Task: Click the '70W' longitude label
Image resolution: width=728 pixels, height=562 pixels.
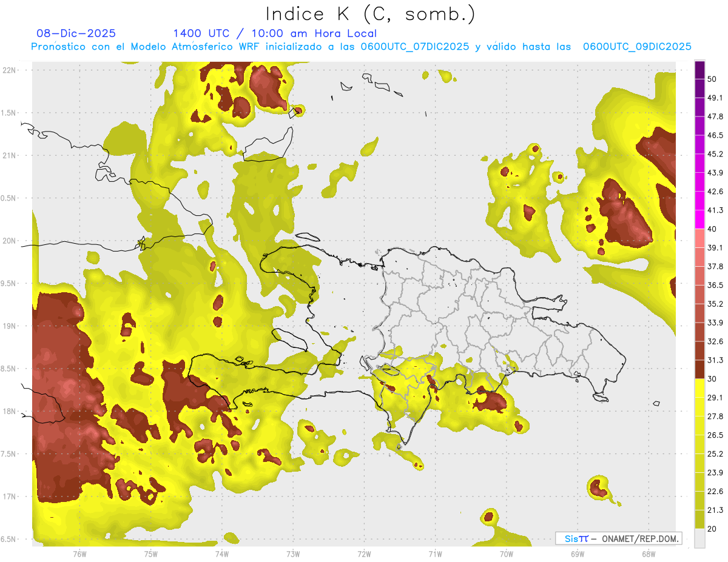Action: coord(507,554)
